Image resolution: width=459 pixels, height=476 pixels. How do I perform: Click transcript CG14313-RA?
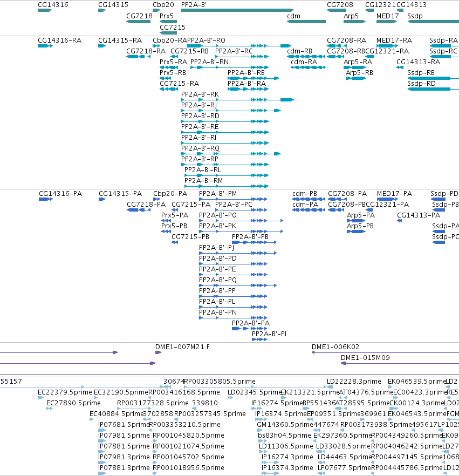(400, 67)
